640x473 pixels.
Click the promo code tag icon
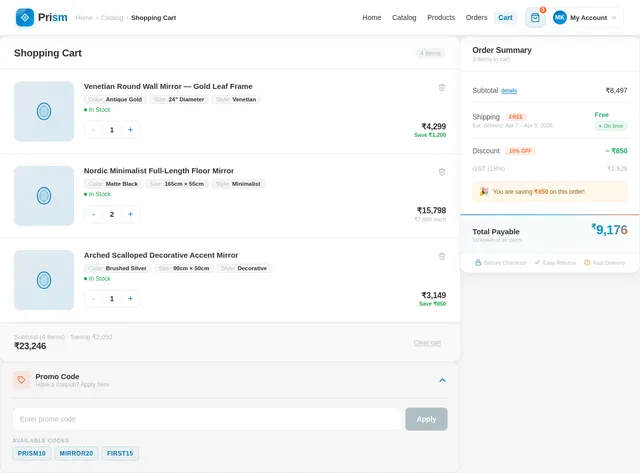click(21, 380)
